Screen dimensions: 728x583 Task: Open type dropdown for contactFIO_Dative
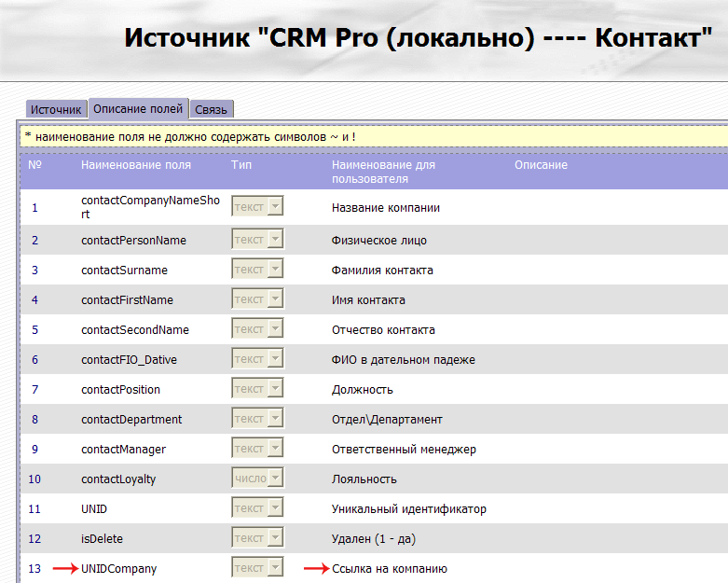pos(257,358)
